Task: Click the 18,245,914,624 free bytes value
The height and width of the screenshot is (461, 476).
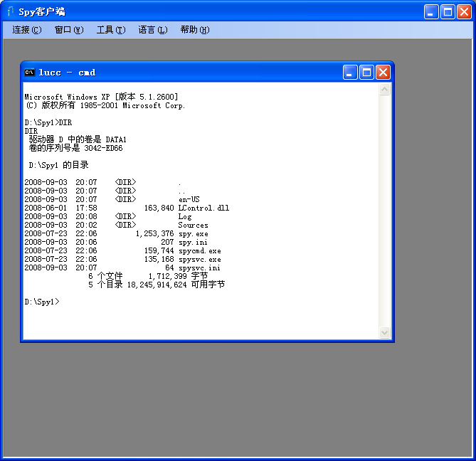Action: point(157,285)
